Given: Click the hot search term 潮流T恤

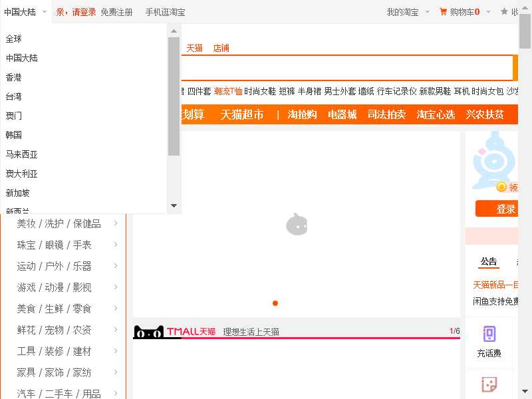Looking at the screenshot, I should (x=228, y=91).
